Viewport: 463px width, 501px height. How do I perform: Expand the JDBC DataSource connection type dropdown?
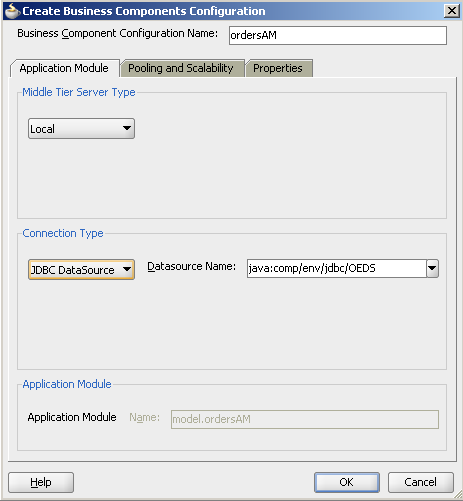(81, 269)
